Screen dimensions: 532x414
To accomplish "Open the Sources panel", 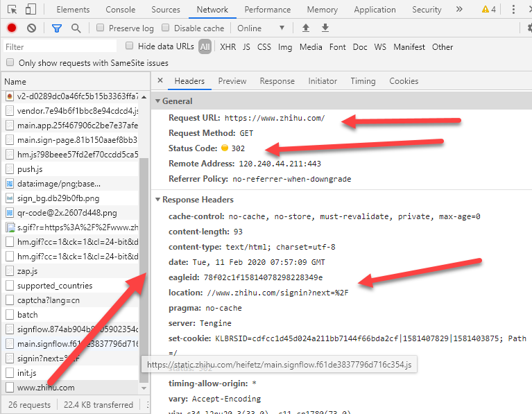I will (x=166, y=10).
